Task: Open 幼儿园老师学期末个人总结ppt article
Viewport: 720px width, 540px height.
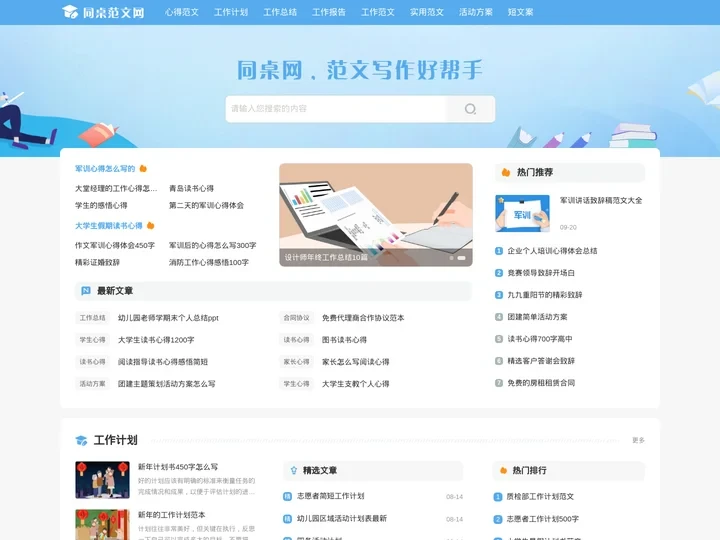Action: coord(168,318)
